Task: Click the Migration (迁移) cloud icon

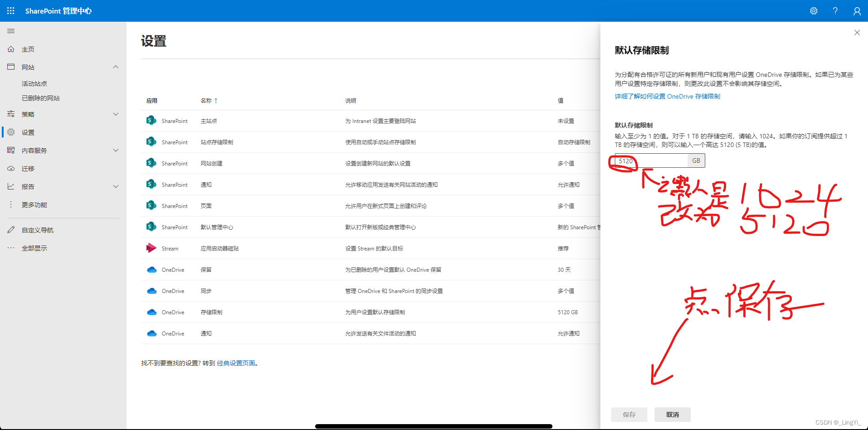Action: [x=11, y=168]
